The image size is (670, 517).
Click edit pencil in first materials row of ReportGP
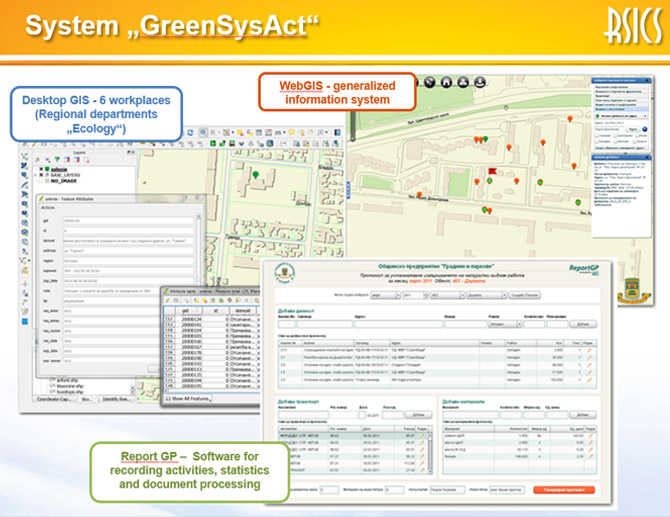pyautogui.click(x=590, y=436)
